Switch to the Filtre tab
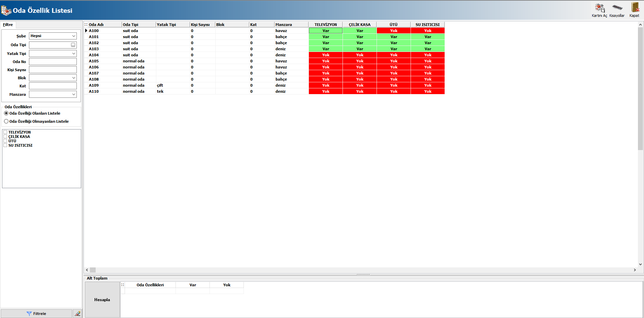 (x=8, y=25)
